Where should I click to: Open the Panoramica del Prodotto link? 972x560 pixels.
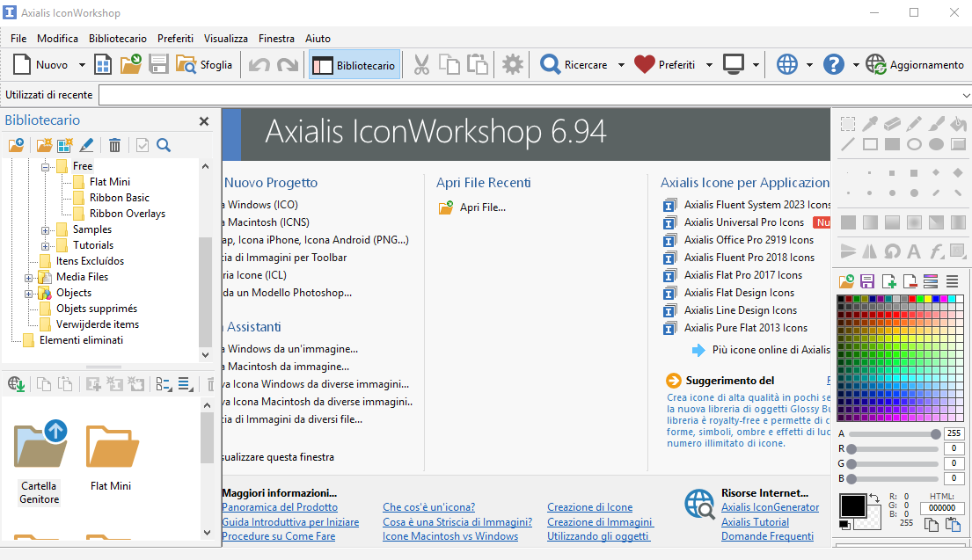pos(280,507)
